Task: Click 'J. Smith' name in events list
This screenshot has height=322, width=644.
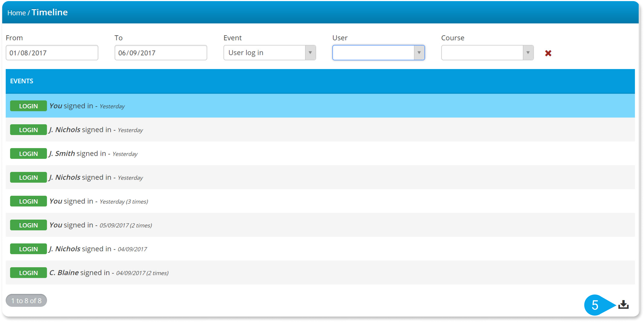Action: 62,154
